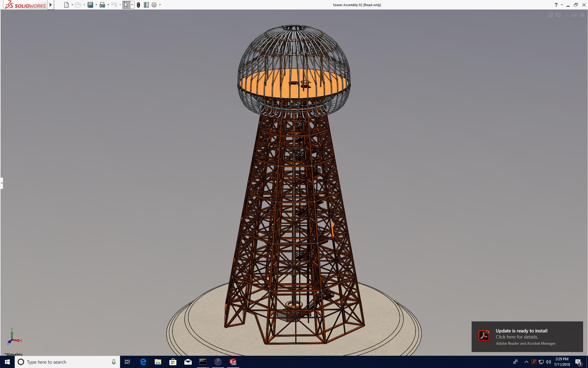
Task: Click the Print icon
Action: pyautogui.click(x=102, y=5)
